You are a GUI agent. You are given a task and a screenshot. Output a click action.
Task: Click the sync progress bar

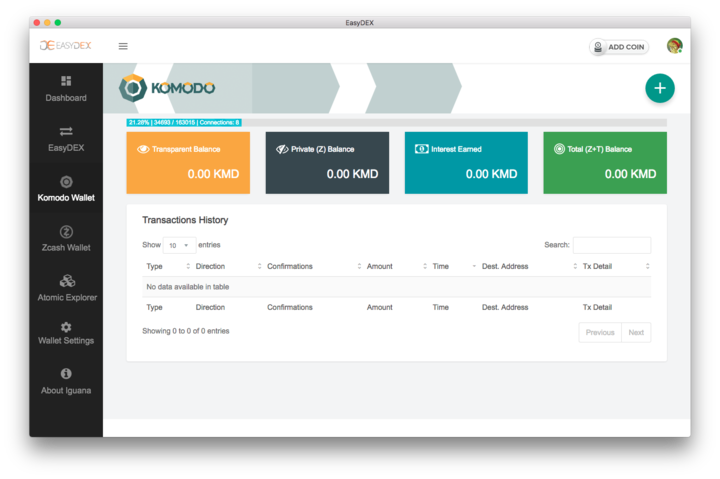tap(397, 123)
